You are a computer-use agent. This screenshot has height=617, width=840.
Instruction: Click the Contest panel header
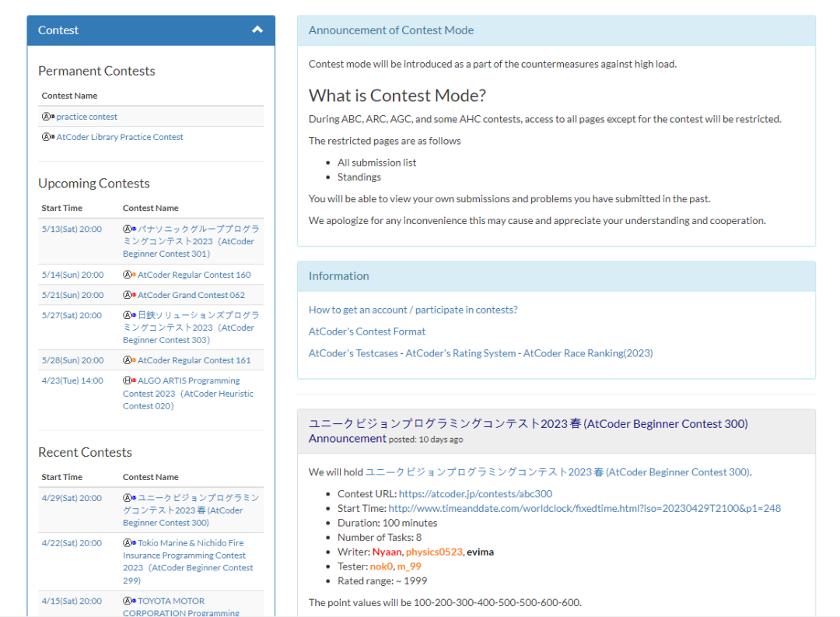pos(151,30)
